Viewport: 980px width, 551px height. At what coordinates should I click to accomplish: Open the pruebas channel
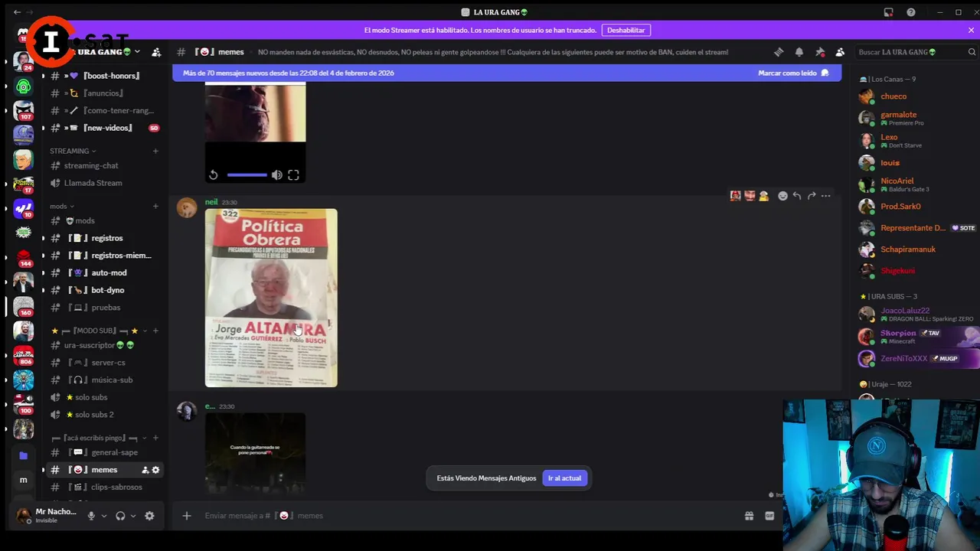pyautogui.click(x=104, y=308)
